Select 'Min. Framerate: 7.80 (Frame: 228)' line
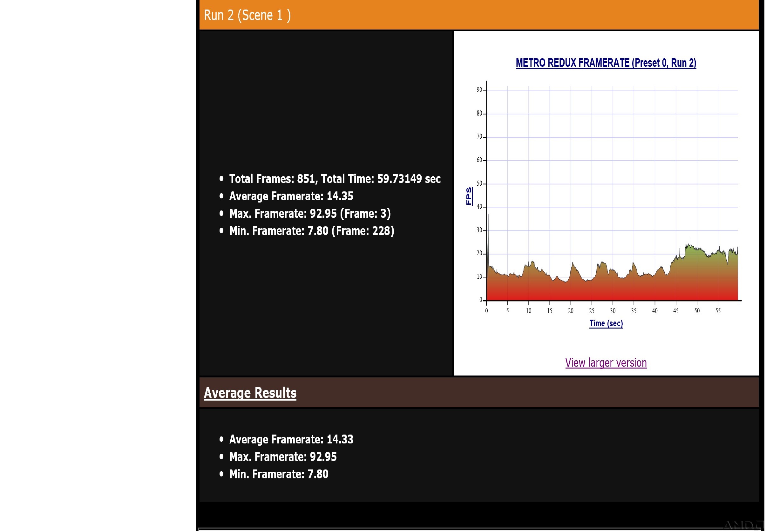 312,231
